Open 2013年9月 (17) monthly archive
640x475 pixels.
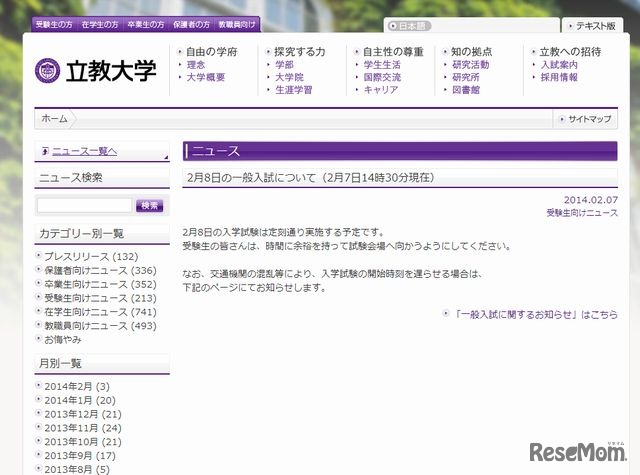point(80,455)
